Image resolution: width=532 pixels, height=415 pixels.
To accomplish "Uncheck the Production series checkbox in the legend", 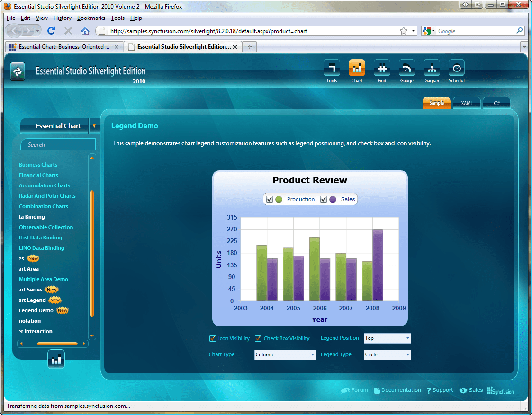I will tap(270, 199).
